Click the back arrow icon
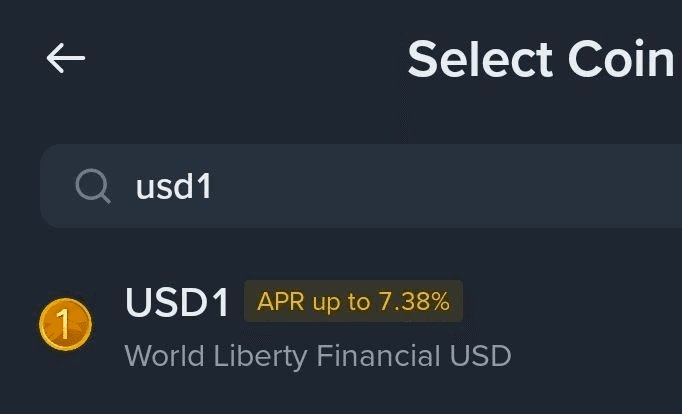The image size is (682, 414). [66, 59]
